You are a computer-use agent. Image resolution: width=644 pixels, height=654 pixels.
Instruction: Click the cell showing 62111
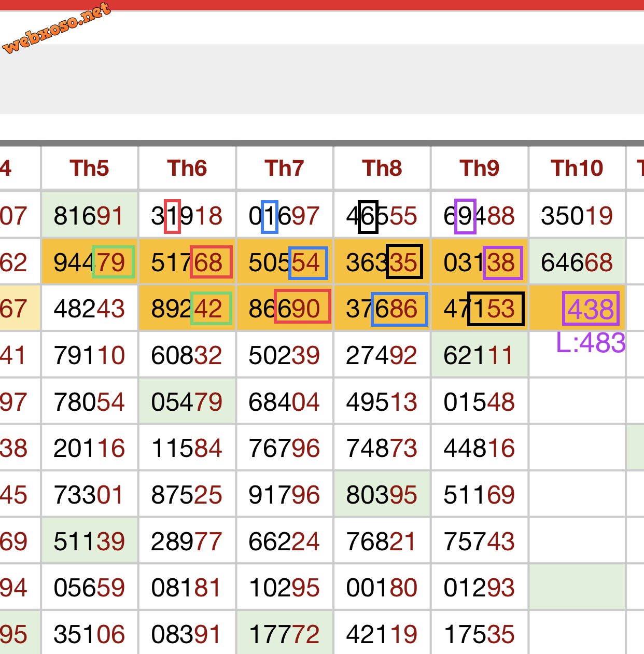point(480,355)
